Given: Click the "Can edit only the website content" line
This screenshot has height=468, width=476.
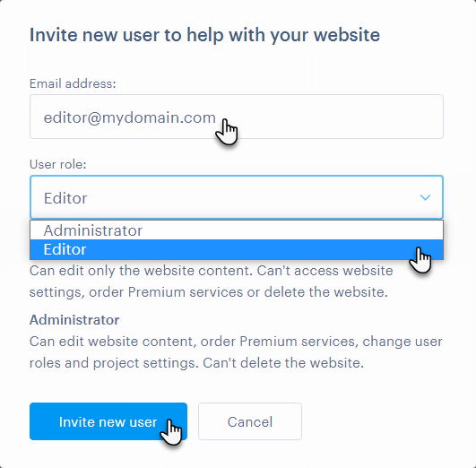Looking at the screenshot, I should [x=212, y=271].
